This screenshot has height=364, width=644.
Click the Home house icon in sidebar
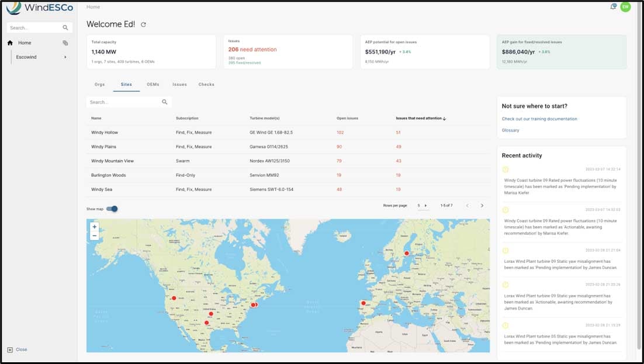click(x=10, y=43)
